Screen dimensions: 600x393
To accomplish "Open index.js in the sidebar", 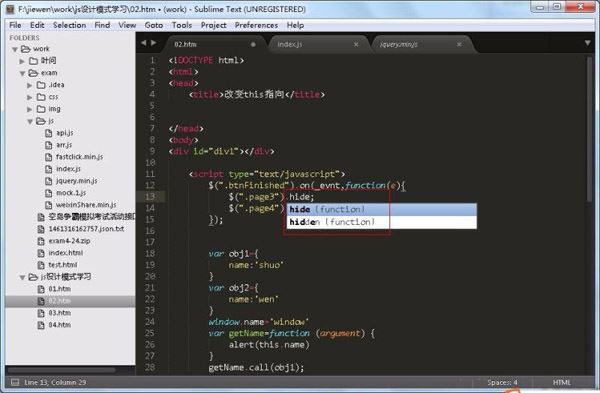I will pos(68,169).
